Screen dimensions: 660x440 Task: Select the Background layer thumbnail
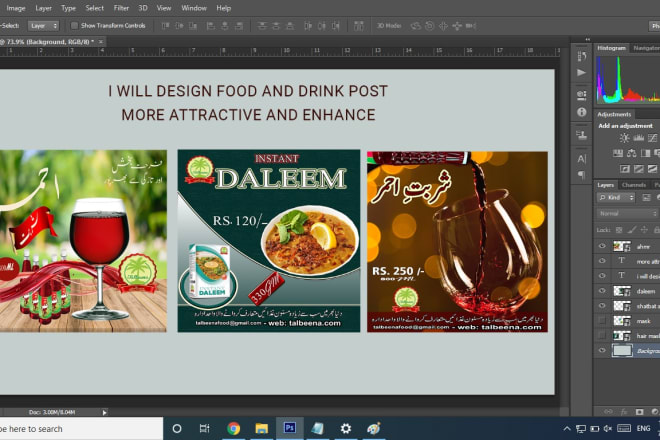(622, 350)
